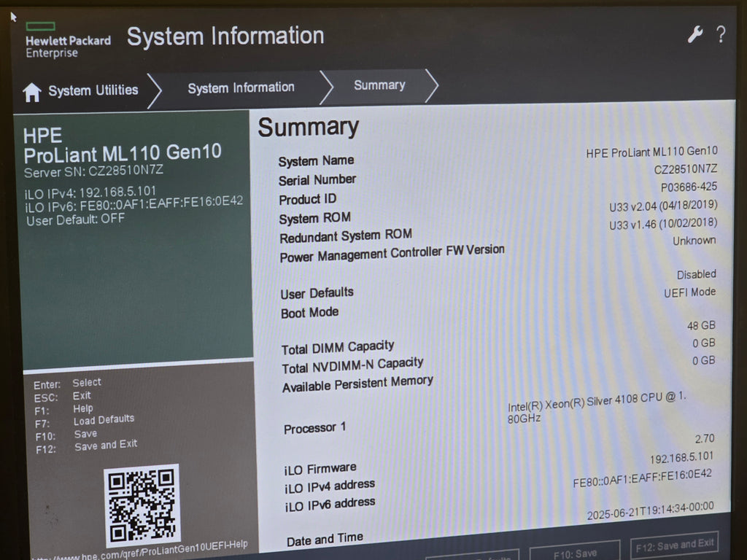Click the Product ID label
Viewport: 747px width, 560px height.
coord(308,199)
